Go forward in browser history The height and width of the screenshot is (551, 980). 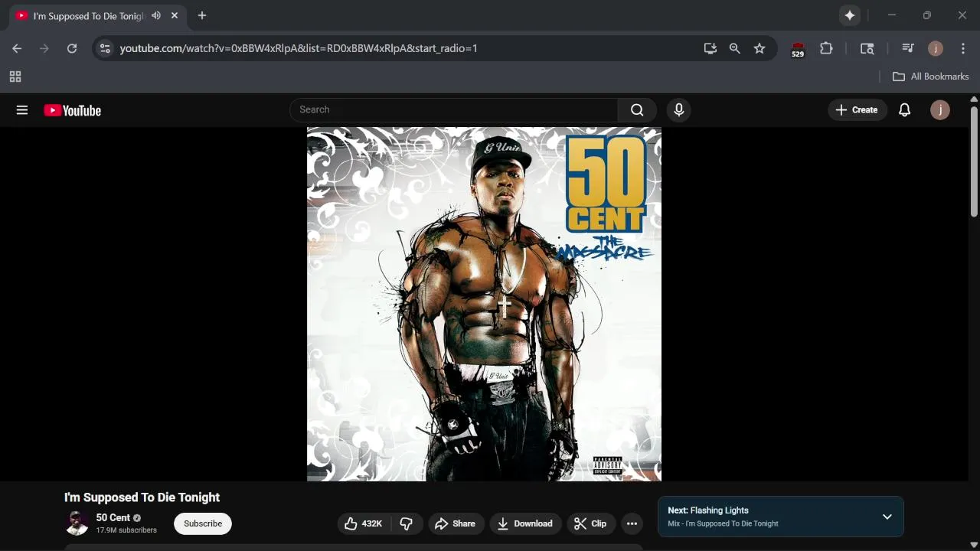[x=44, y=48]
